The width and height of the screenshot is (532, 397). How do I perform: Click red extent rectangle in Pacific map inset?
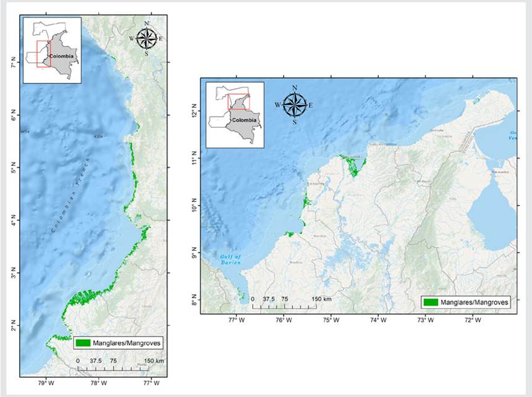[43, 54]
